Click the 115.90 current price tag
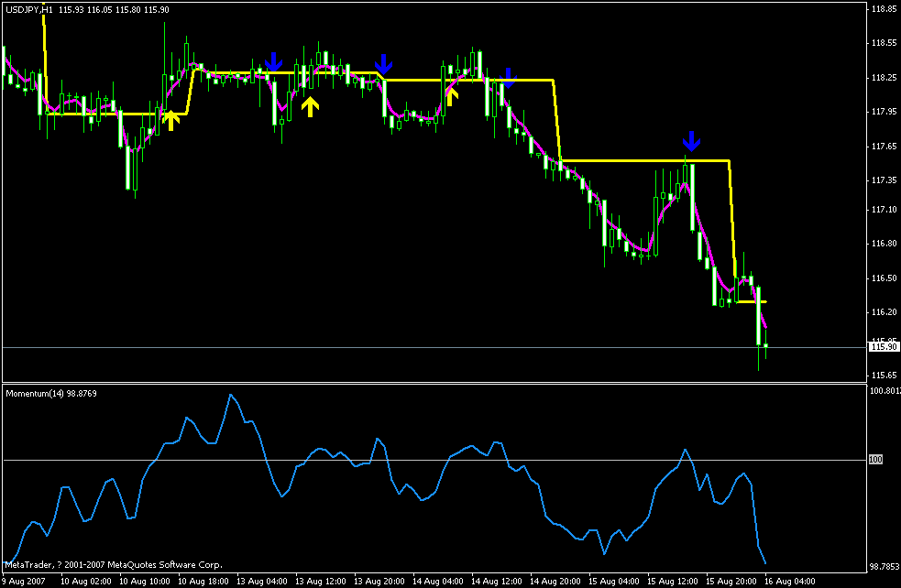The height and width of the screenshot is (588, 901). tap(883, 345)
